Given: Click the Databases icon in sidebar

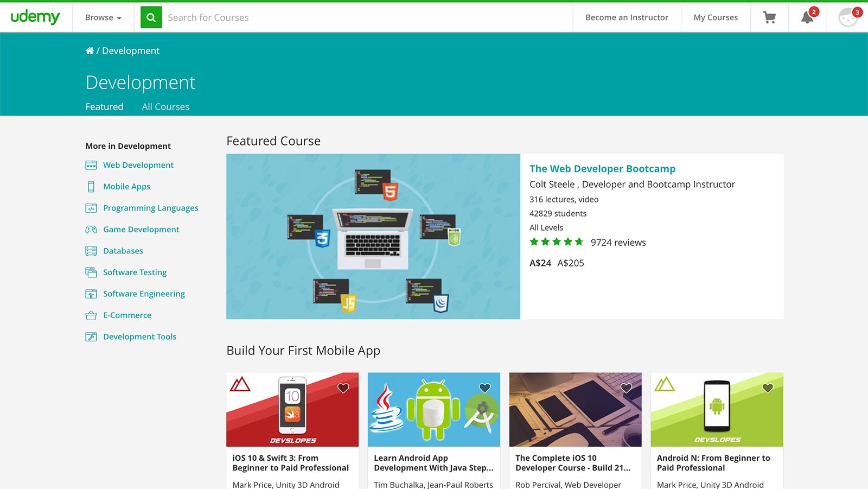Looking at the screenshot, I should 91,251.
